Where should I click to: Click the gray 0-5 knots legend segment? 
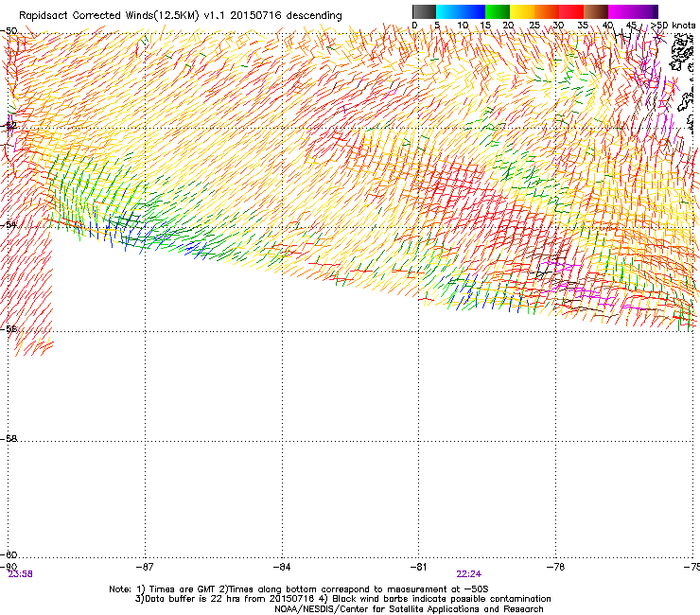click(x=424, y=11)
